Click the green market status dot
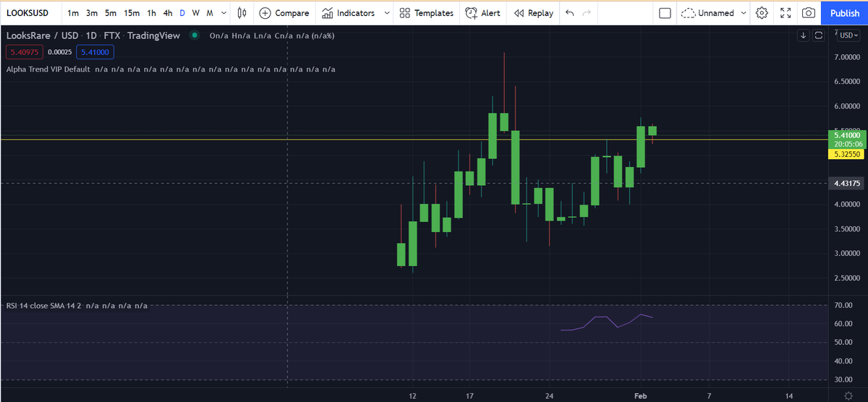This screenshot has width=868, height=402. (194, 35)
